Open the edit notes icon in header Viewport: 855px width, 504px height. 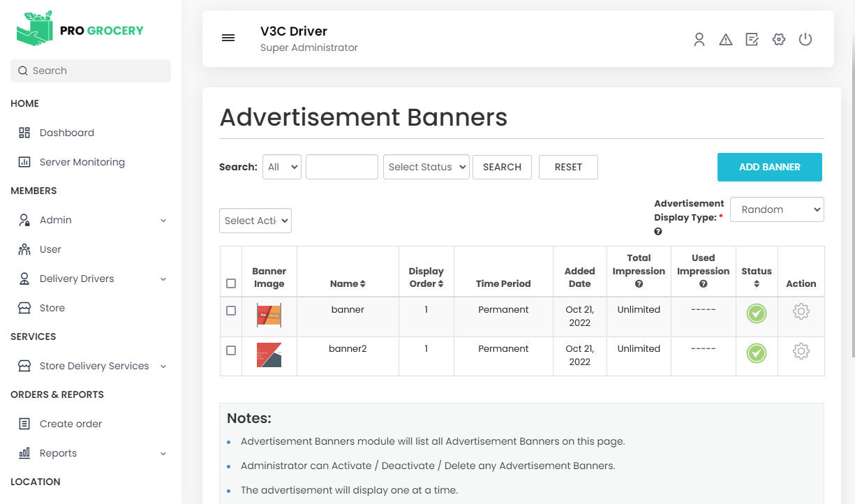(752, 40)
